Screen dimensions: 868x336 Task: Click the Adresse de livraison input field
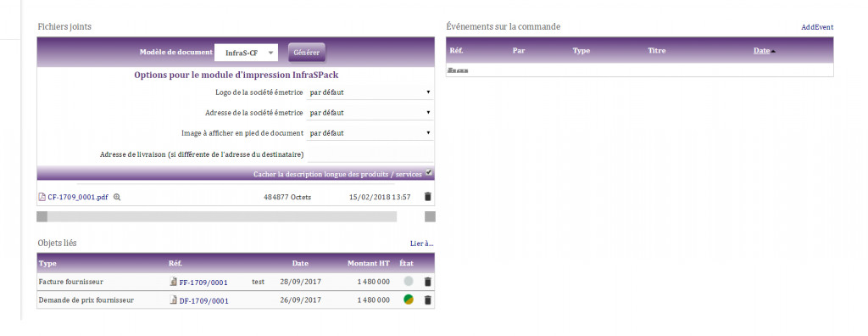click(x=370, y=154)
